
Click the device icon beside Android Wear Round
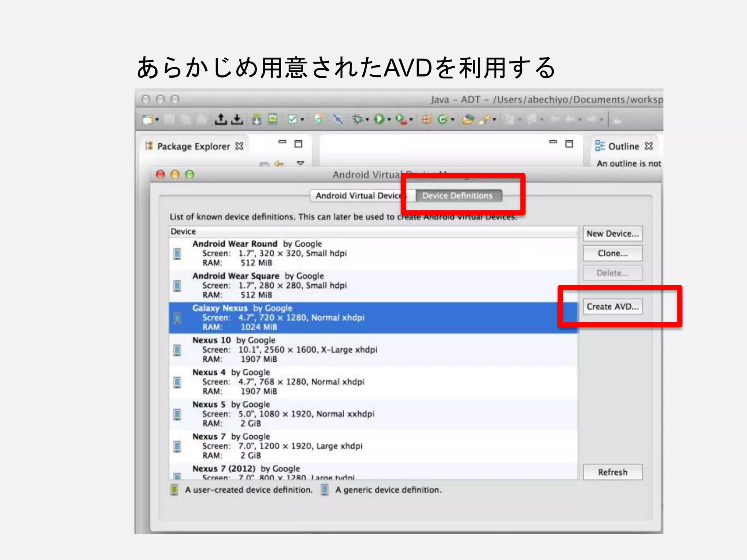(x=177, y=254)
